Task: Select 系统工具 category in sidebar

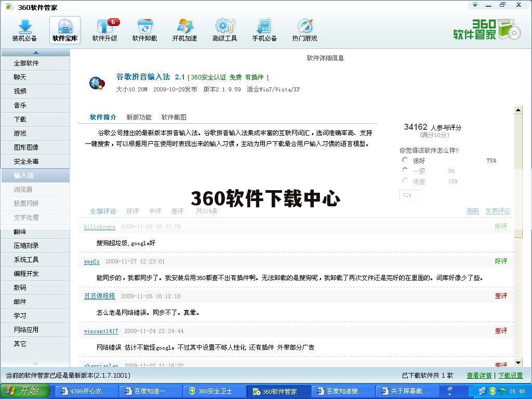Action: coord(36,260)
